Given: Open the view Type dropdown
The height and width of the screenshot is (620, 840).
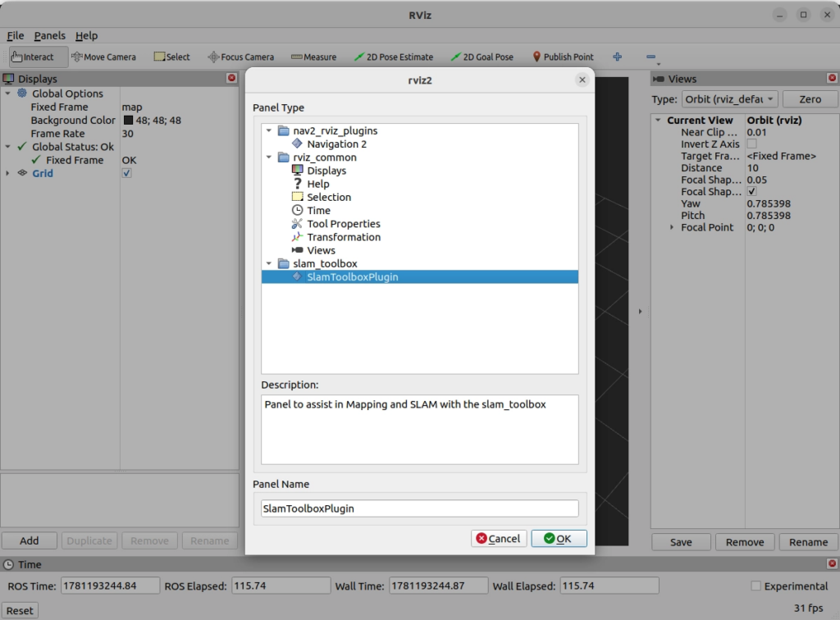Looking at the screenshot, I should pyautogui.click(x=729, y=99).
